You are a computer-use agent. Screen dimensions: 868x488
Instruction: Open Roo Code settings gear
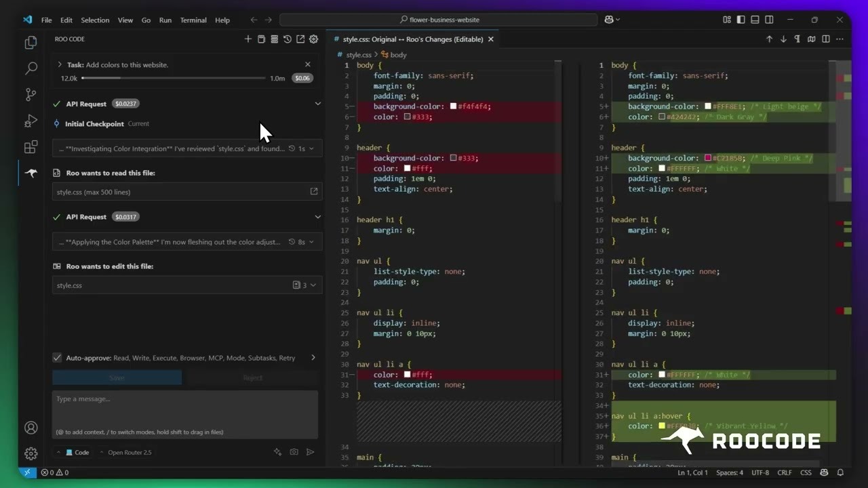pyautogui.click(x=313, y=39)
